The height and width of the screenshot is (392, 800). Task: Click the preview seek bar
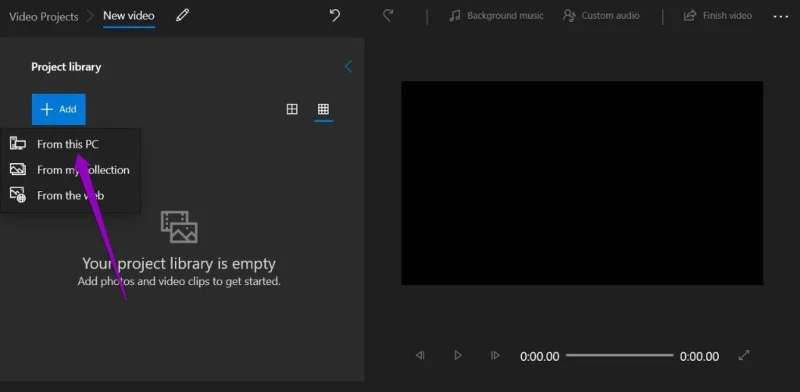tap(619, 355)
